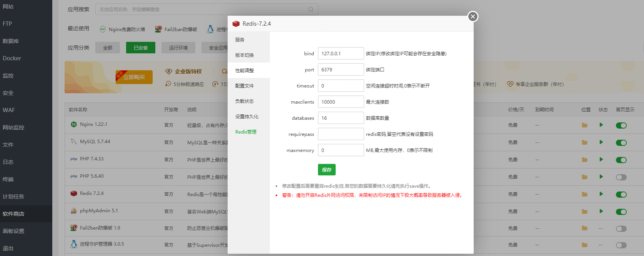The image size is (644, 256).
Task: Filter apps by 已安装 category
Action: point(141,48)
